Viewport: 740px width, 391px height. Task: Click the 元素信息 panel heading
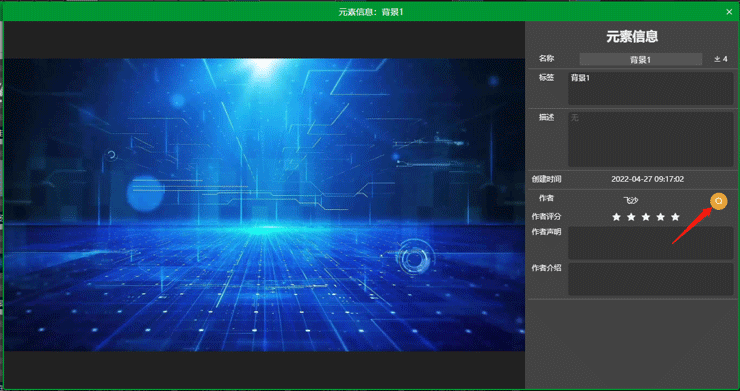[632, 36]
